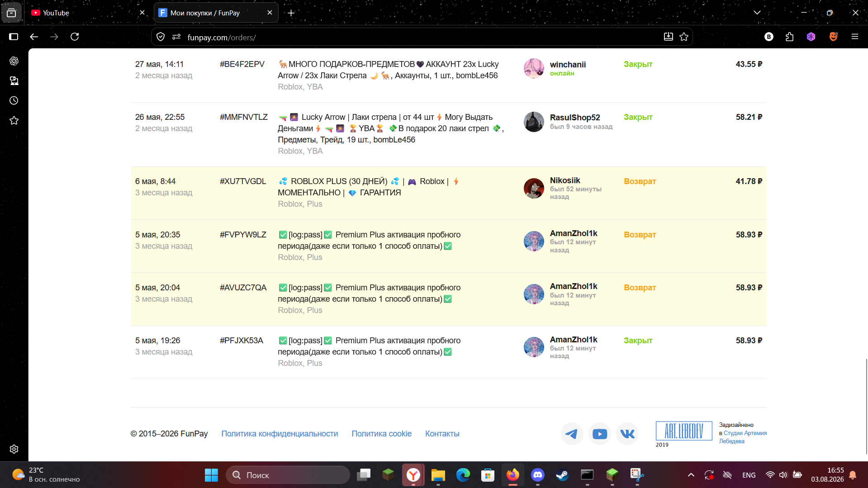Click Nikosiik seller avatar
Screen dimensions: 868x488
pyautogui.click(x=534, y=188)
